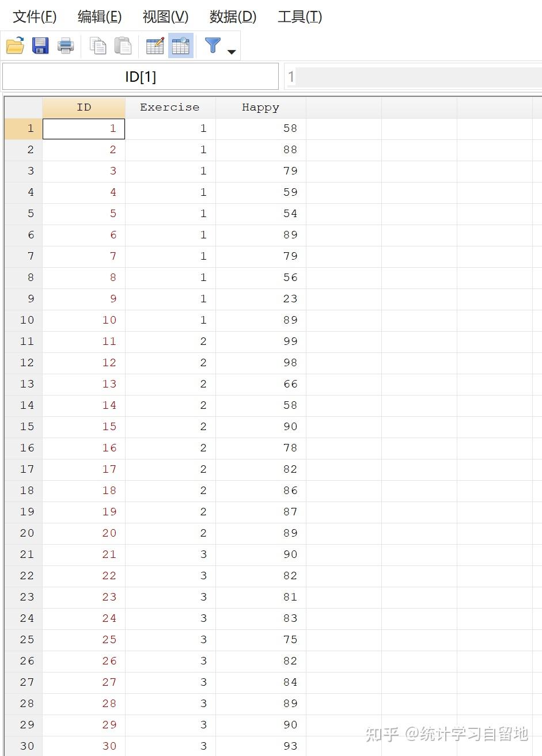Click the cell value input field

tap(412, 77)
